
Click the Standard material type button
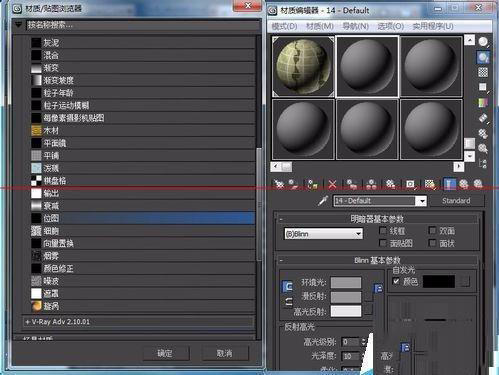456,201
